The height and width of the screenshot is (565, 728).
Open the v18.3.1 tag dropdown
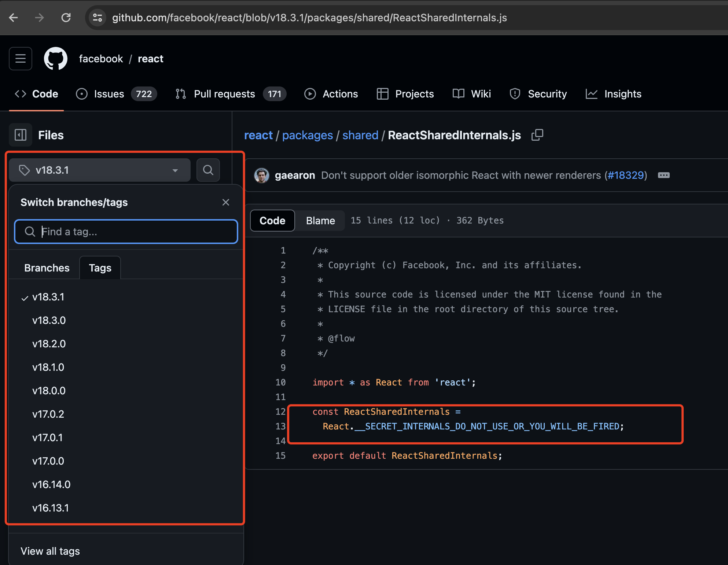100,170
